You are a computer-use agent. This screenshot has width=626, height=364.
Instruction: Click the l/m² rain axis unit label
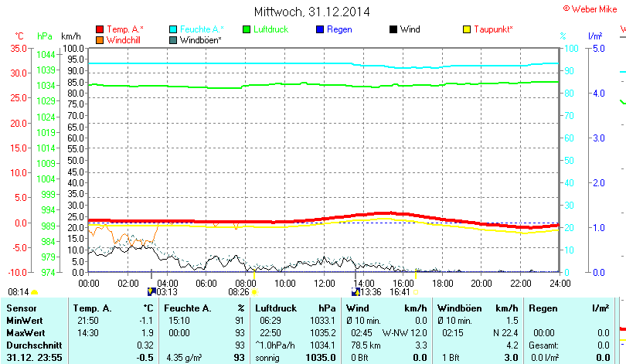point(595,36)
